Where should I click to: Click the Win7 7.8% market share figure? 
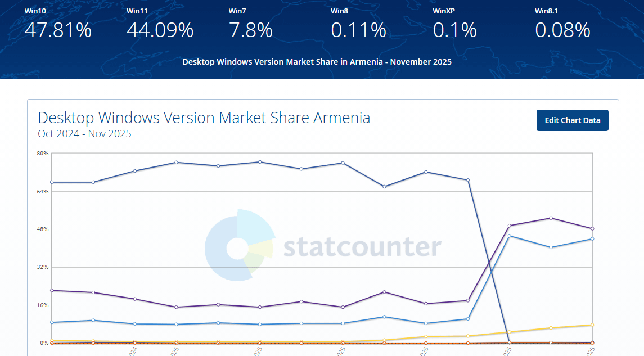coord(251,30)
